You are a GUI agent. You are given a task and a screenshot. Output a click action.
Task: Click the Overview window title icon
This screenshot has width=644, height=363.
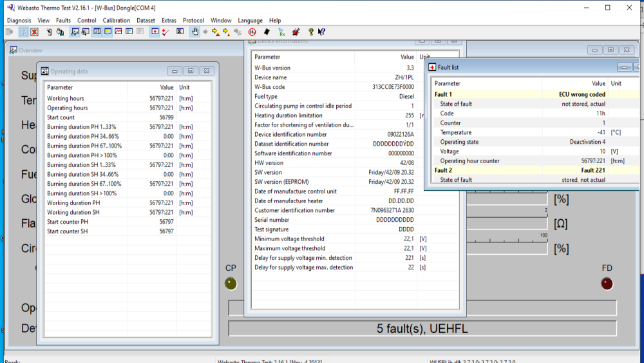(13, 50)
